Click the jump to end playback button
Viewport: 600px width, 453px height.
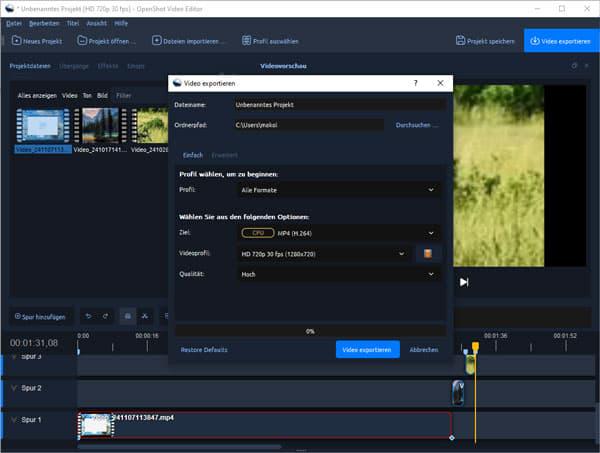(464, 282)
